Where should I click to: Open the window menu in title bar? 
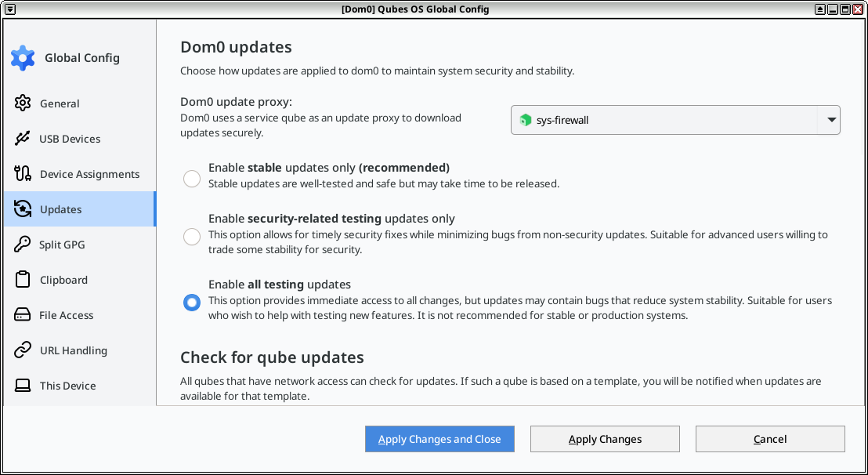(10, 9)
